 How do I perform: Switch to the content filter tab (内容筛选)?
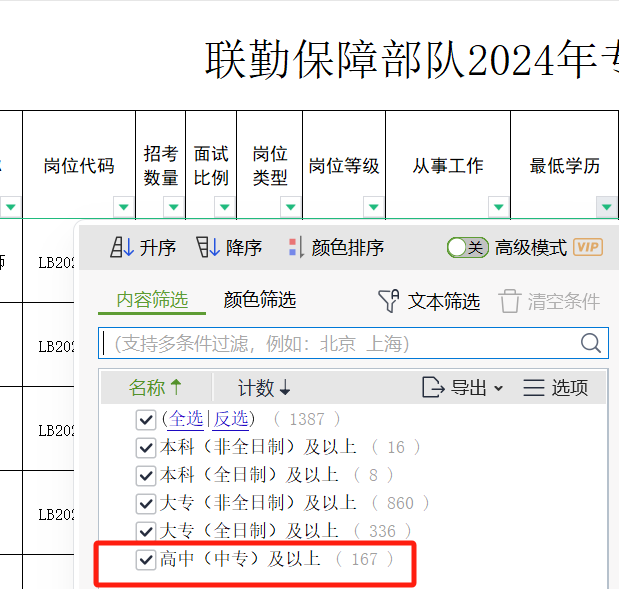point(152,300)
